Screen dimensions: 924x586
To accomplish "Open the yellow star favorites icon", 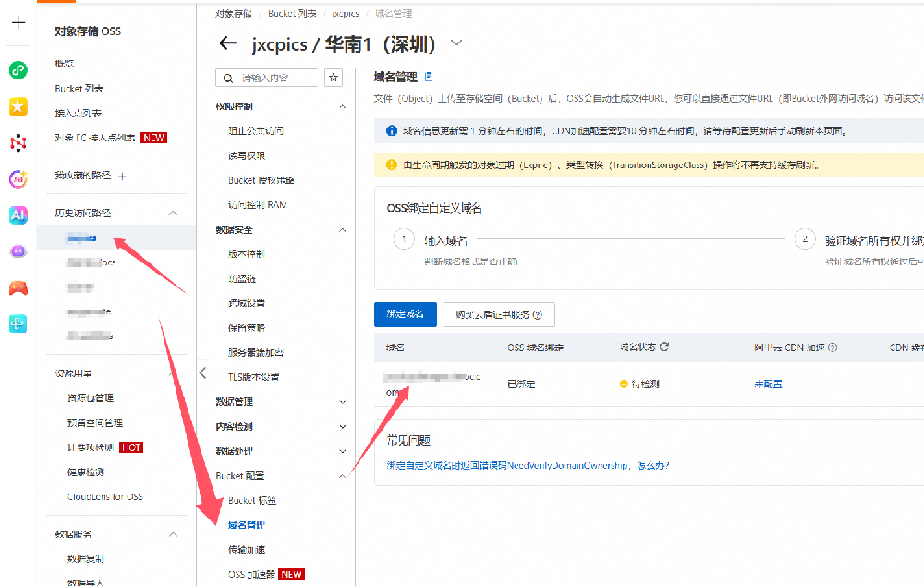I will coord(18,106).
